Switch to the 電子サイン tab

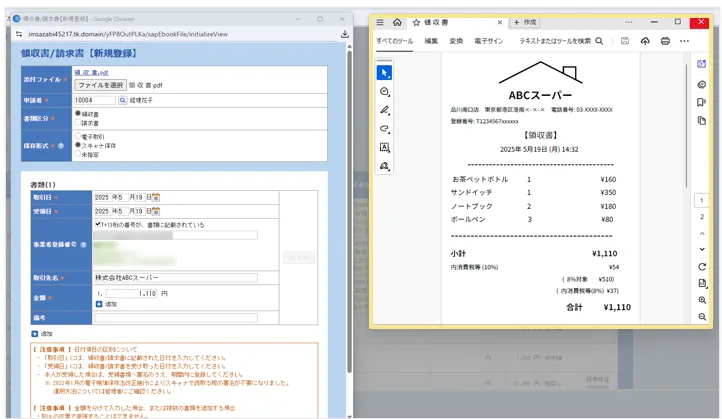pos(489,41)
